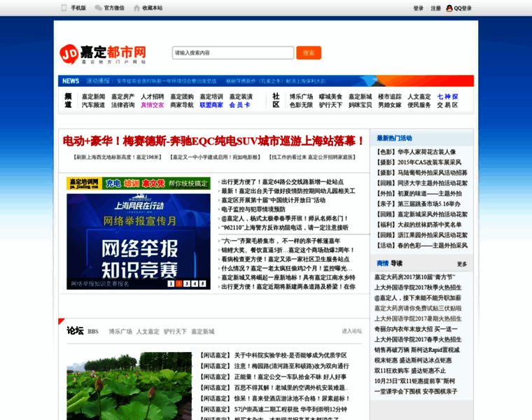Screen dimensions: 532x420
Task: Open 嘉定房产 channel
Action: tap(122, 97)
